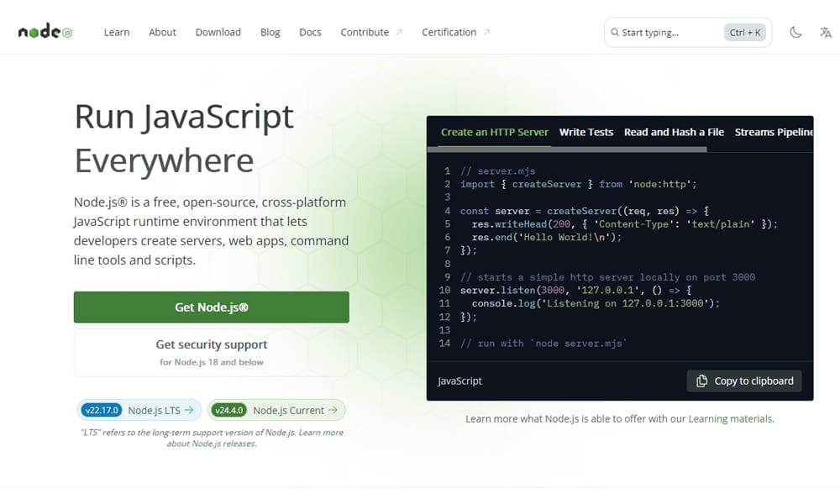The image size is (840, 504).
Task: Select the Streams Pipeline tab
Action: point(774,132)
